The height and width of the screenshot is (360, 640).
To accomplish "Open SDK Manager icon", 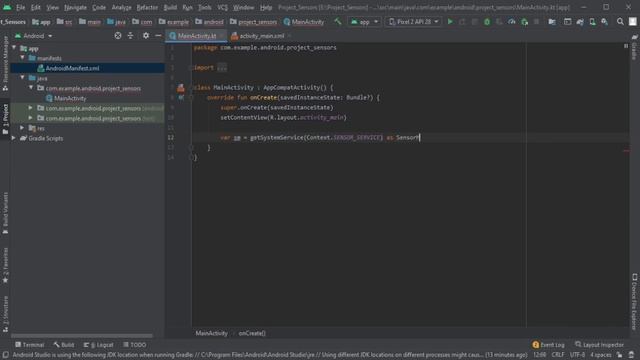I will [x=604, y=22].
